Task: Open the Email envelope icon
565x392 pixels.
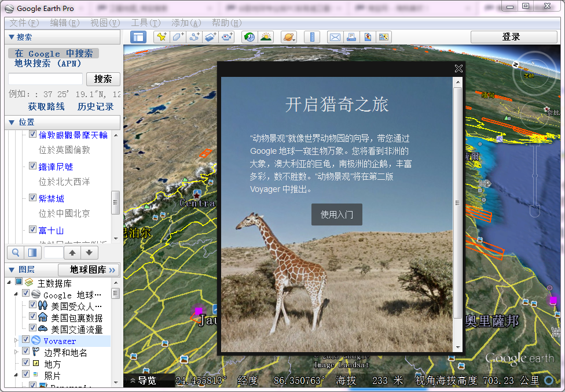Action: pos(335,37)
